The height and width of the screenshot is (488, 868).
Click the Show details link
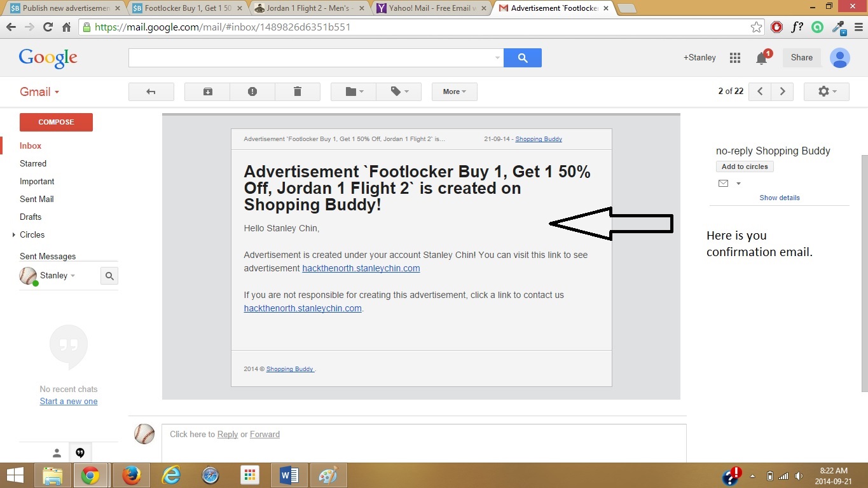pyautogui.click(x=780, y=198)
